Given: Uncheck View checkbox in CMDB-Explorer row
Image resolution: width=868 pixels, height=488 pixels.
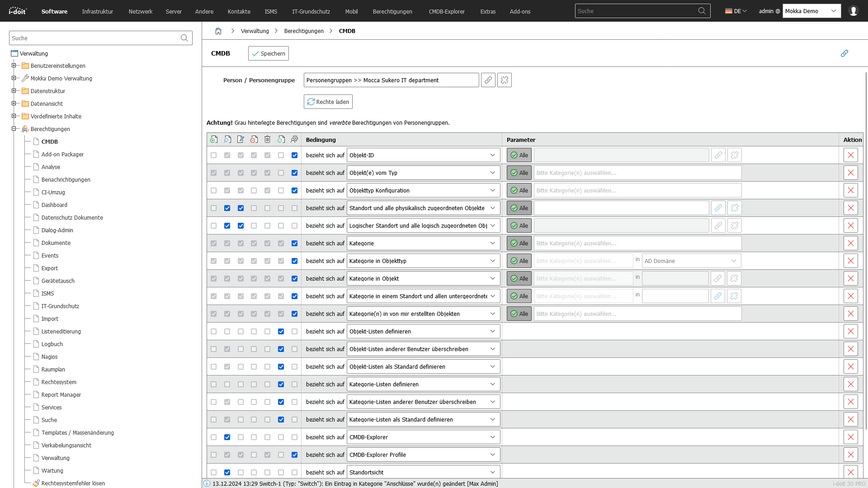Looking at the screenshot, I should pos(227,437).
